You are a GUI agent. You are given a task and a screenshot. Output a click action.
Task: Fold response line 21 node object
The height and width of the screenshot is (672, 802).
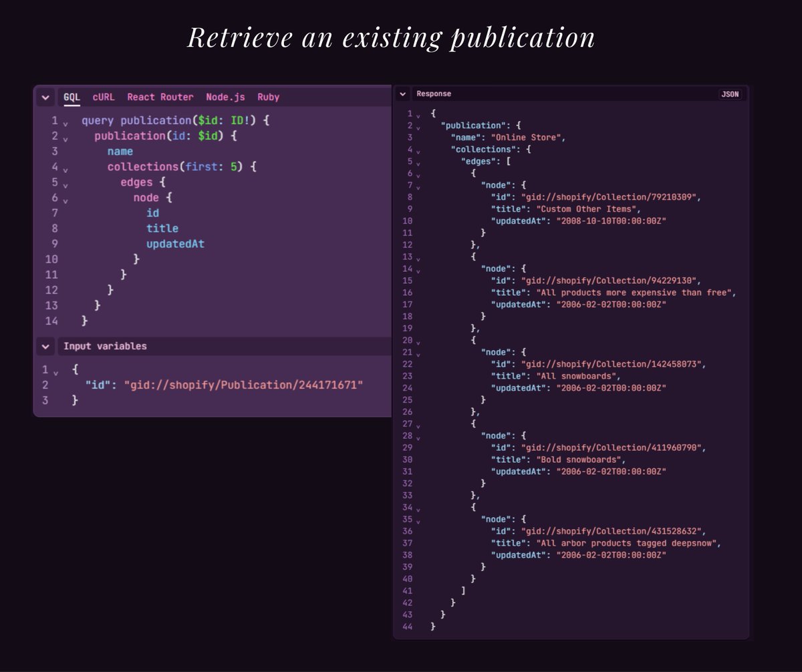pos(418,354)
